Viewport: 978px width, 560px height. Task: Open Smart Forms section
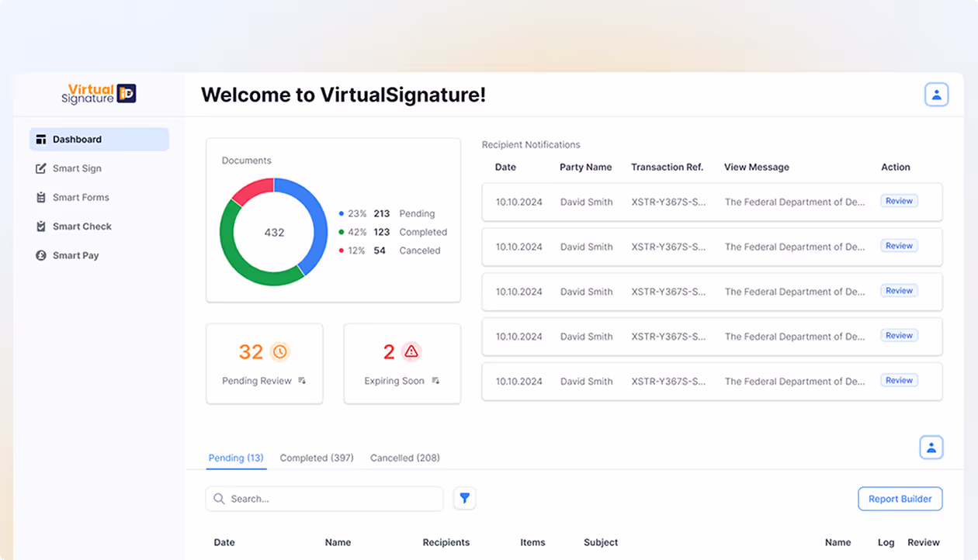[x=81, y=198]
